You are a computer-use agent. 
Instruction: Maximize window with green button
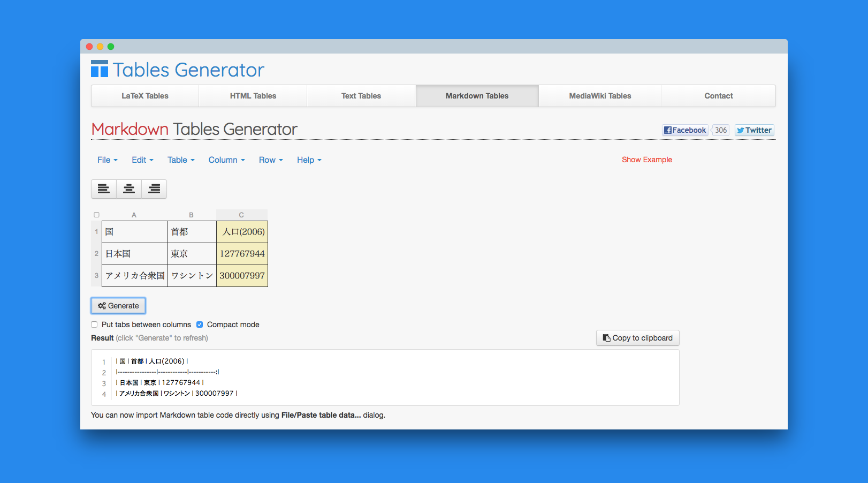[x=111, y=47]
